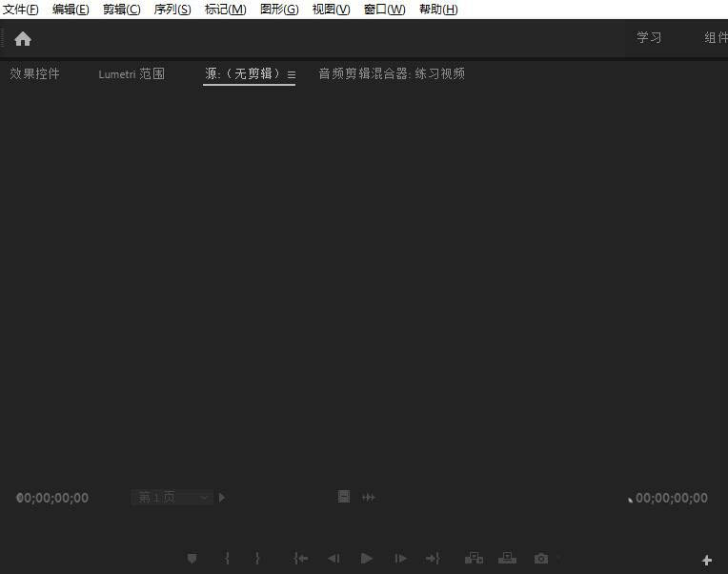Export frame with camera icon
728x574 pixels.
(x=541, y=559)
